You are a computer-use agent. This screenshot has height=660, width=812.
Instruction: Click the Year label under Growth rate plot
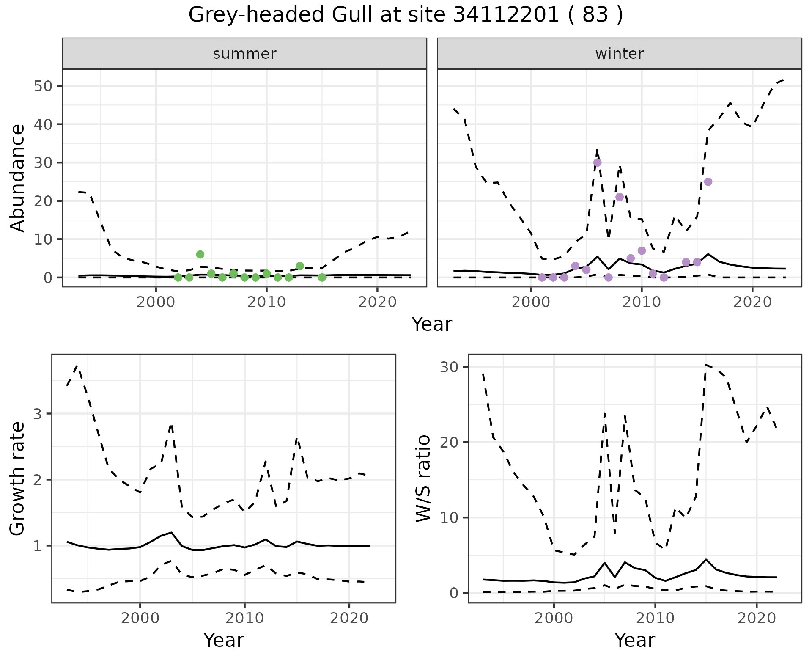pyautogui.click(x=223, y=640)
